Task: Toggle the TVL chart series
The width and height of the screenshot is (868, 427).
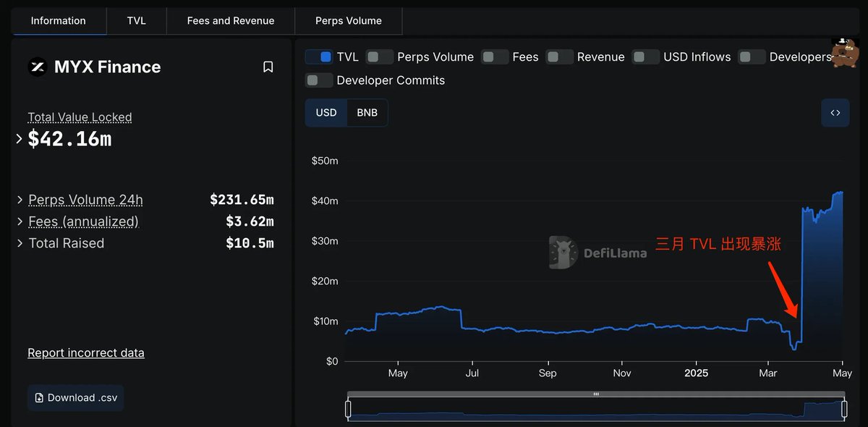Action: coord(319,57)
